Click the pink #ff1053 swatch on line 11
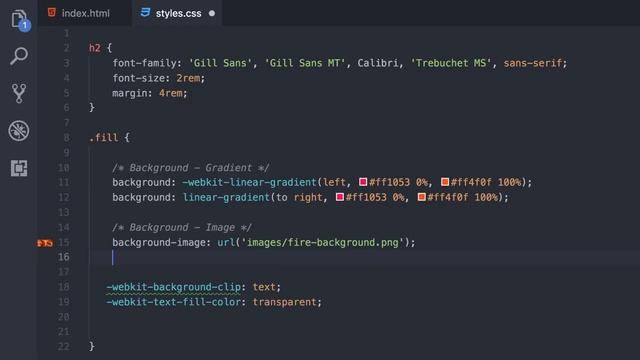640x360 pixels. click(x=363, y=182)
